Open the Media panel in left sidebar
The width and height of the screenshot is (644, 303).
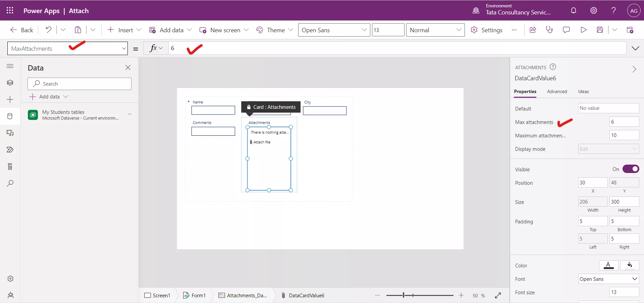pos(10,133)
